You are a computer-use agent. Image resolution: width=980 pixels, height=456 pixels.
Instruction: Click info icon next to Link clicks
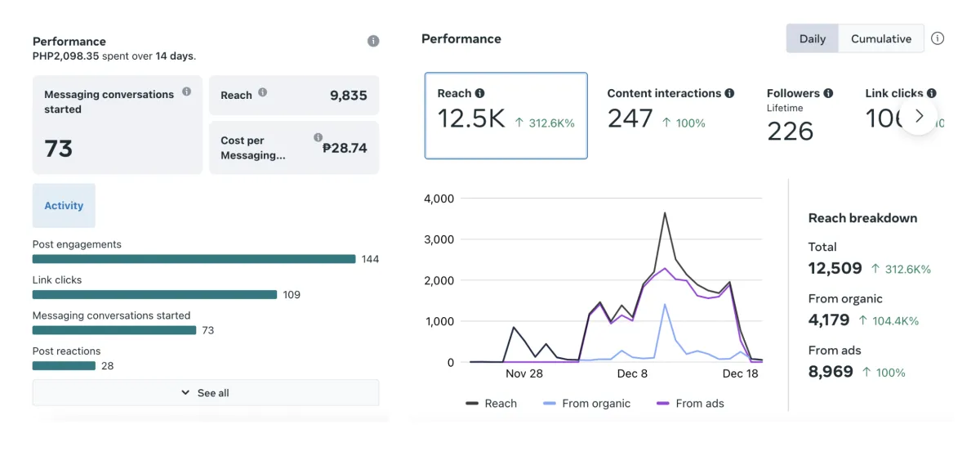coord(932,93)
